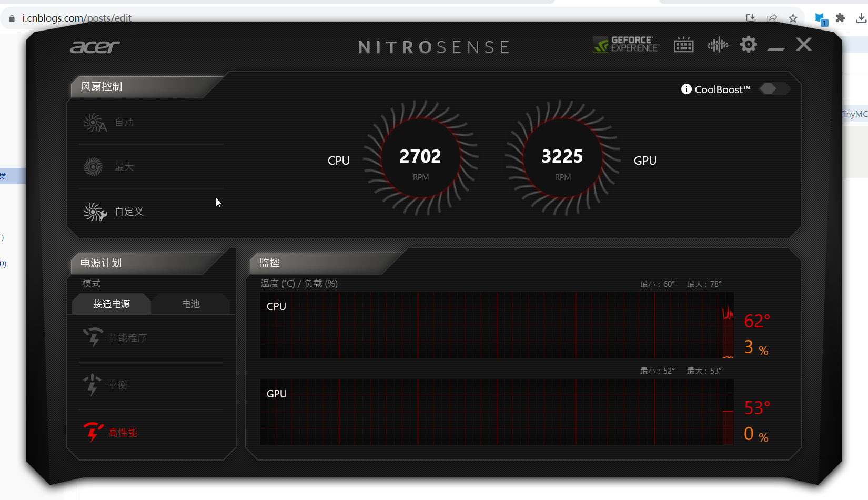Click the blue extension icon with badge
Screen dimensions: 868x500
pyautogui.click(x=820, y=19)
